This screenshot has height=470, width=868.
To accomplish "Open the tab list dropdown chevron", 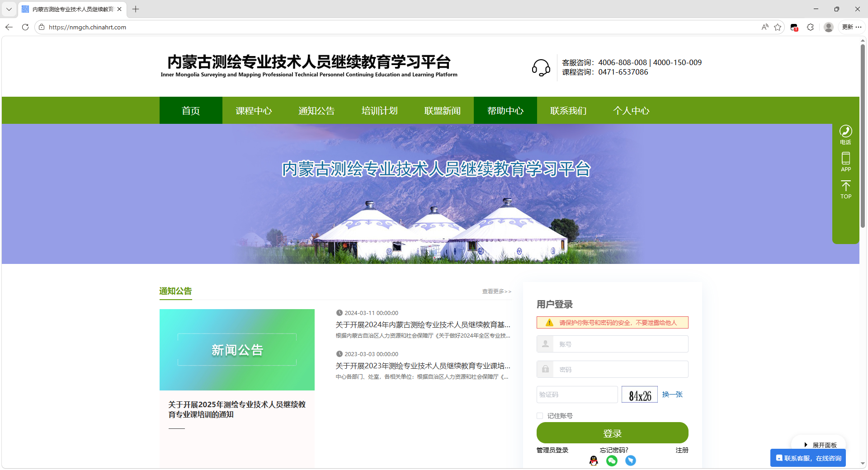I will click(x=9, y=9).
